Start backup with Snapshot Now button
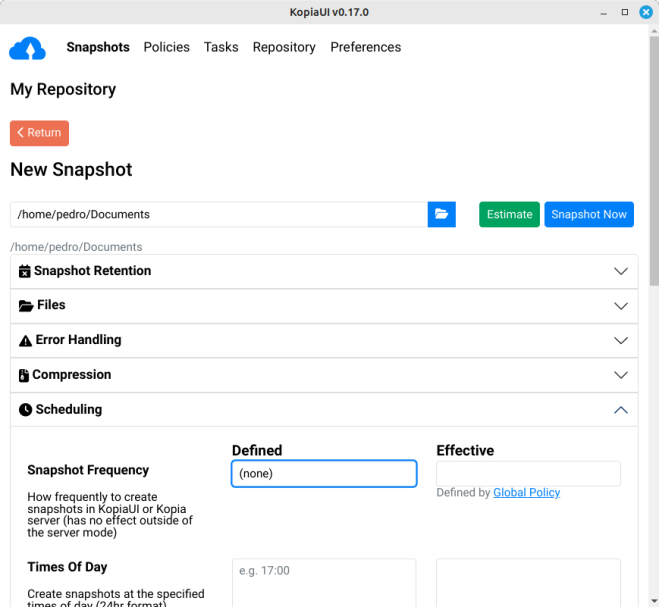 pyautogui.click(x=589, y=214)
